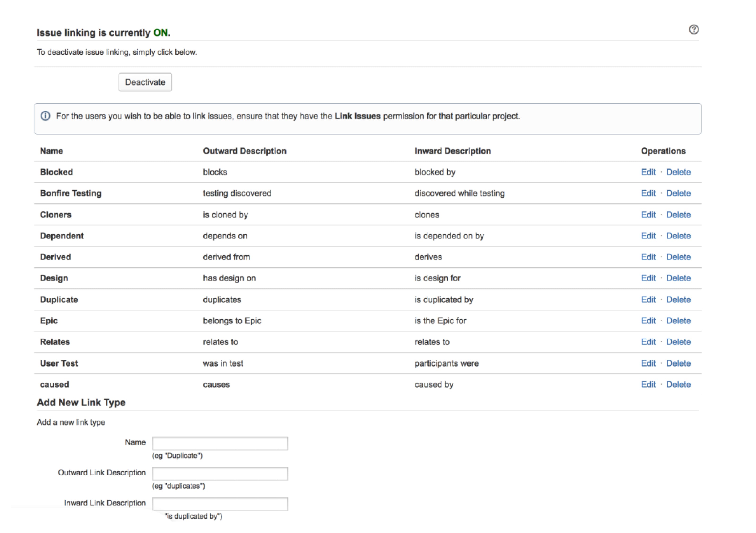Edit the caused link type
756x533 pixels.
[648, 384]
